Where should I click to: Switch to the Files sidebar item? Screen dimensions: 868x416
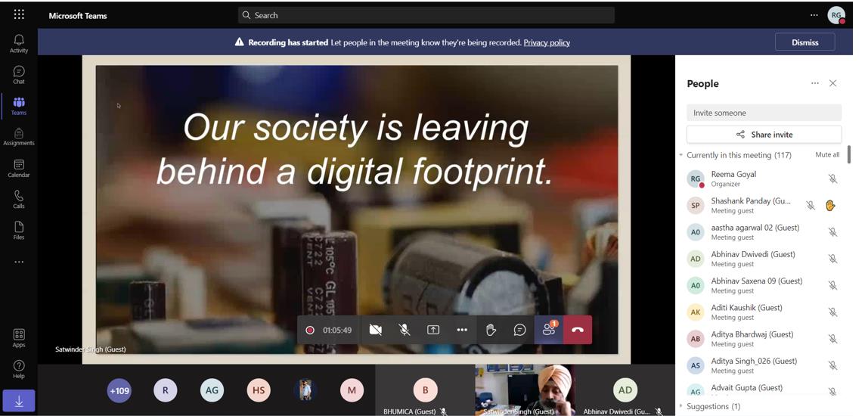pos(19,231)
